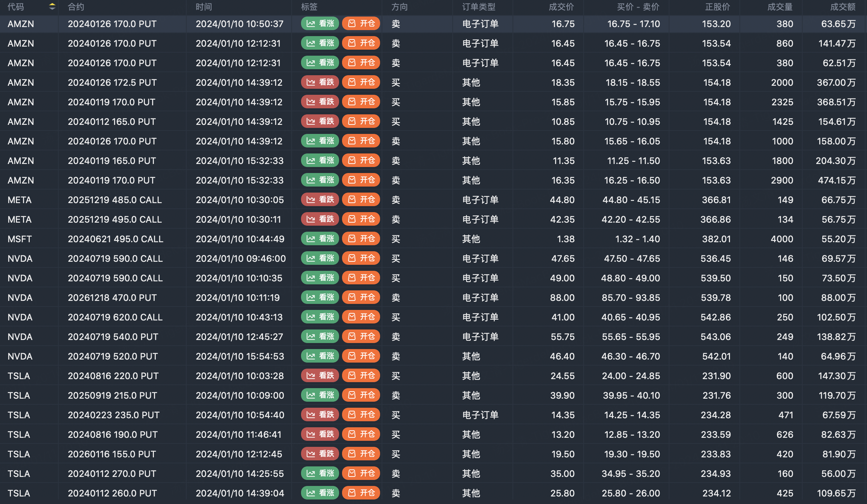The width and height of the screenshot is (867, 504).
Task: Click 看涨 tag on NVDA 470.0 PUT row
Action: point(320,297)
